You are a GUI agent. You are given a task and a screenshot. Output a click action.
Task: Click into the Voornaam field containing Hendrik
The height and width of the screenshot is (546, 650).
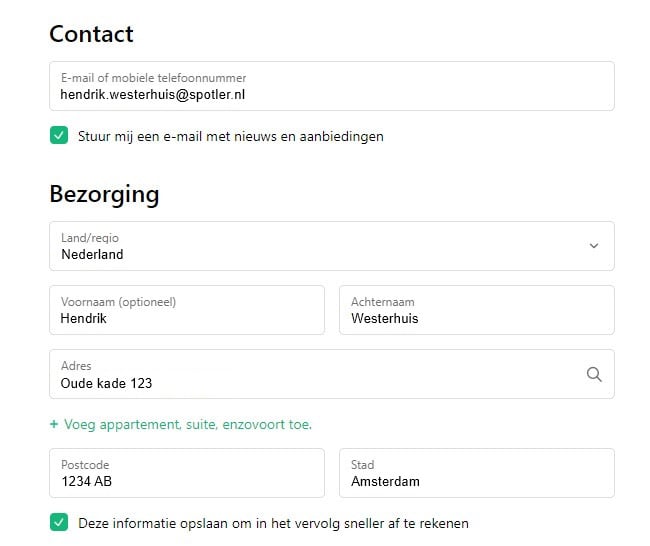187,318
